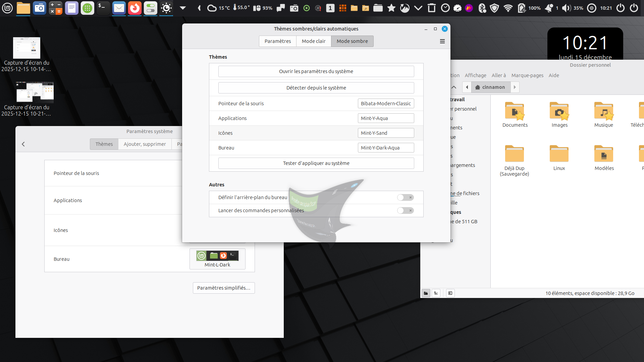Open the system settings toggles launcher
The height and width of the screenshot is (362, 644).
click(151, 8)
